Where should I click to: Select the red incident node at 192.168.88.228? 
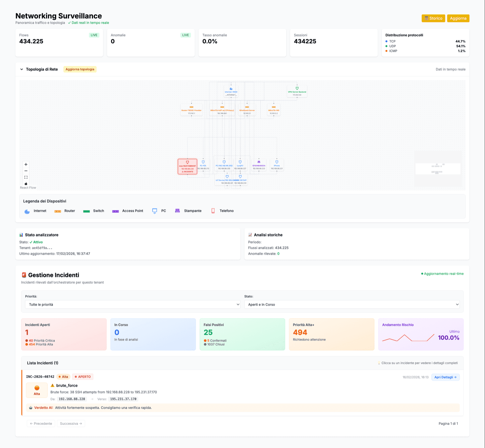click(x=187, y=167)
